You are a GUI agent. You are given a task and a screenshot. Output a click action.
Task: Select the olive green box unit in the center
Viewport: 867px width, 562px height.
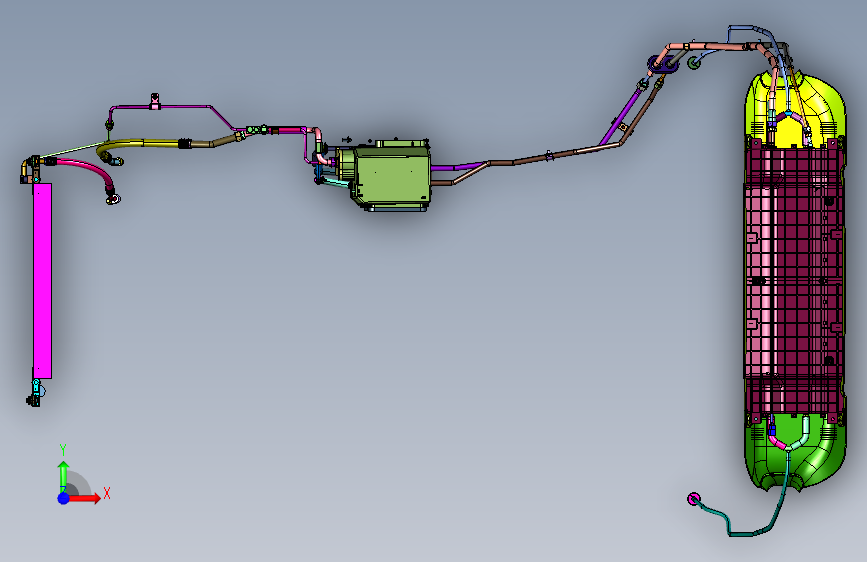coord(394,175)
